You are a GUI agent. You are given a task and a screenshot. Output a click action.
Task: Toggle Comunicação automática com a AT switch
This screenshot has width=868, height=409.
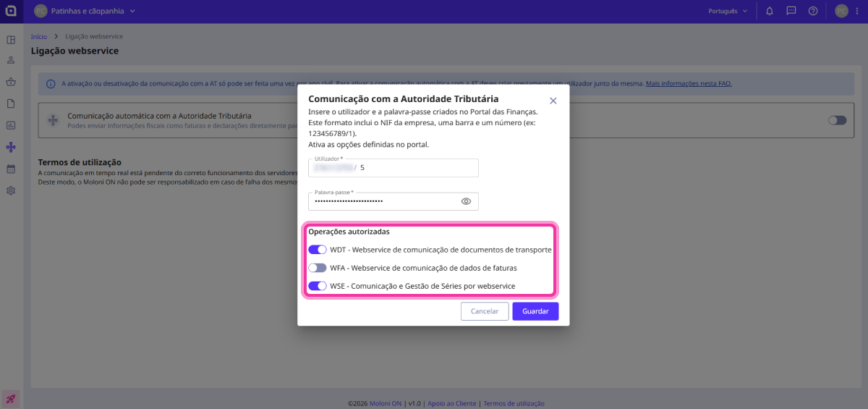pos(837,120)
